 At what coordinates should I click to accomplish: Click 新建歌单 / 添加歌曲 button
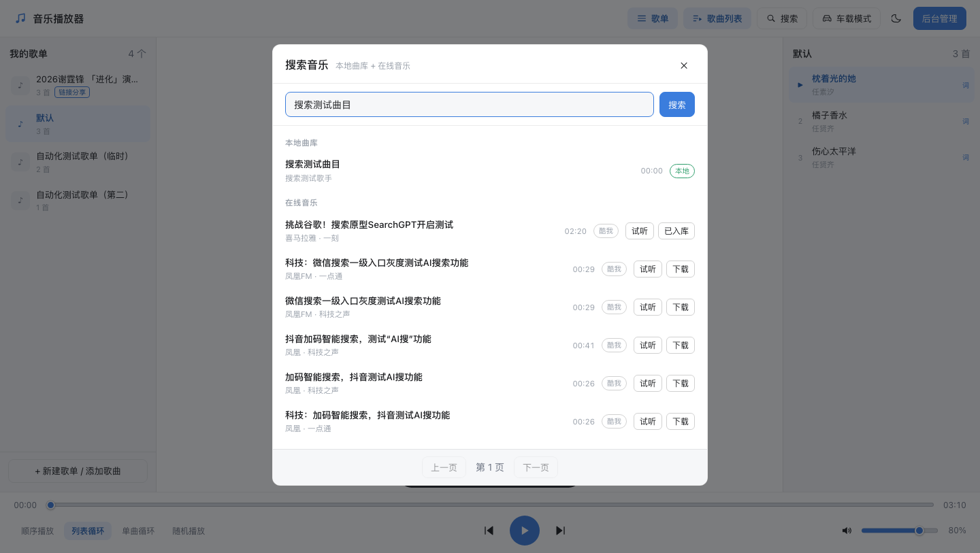click(x=78, y=471)
